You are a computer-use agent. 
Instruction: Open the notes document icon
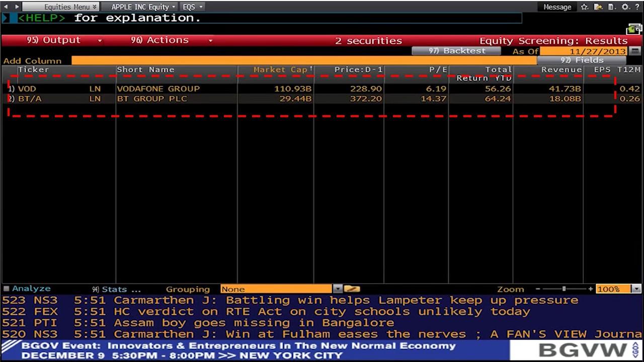coord(610,7)
